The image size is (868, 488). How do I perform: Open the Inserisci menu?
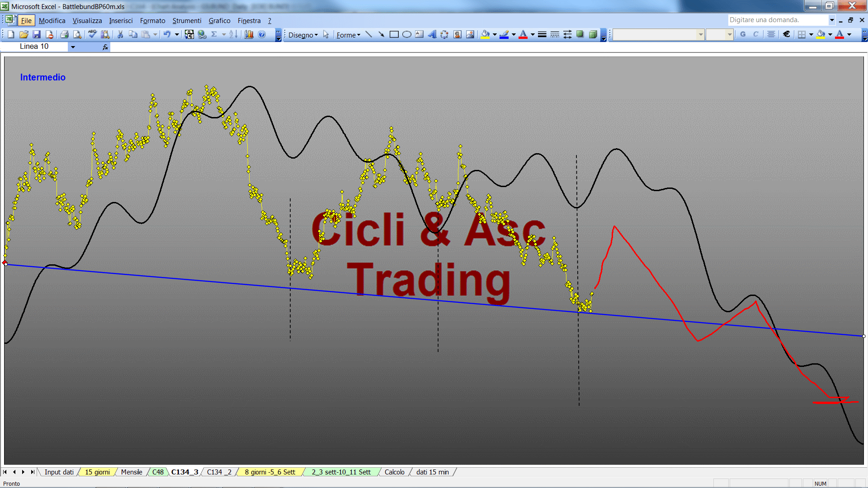point(121,21)
